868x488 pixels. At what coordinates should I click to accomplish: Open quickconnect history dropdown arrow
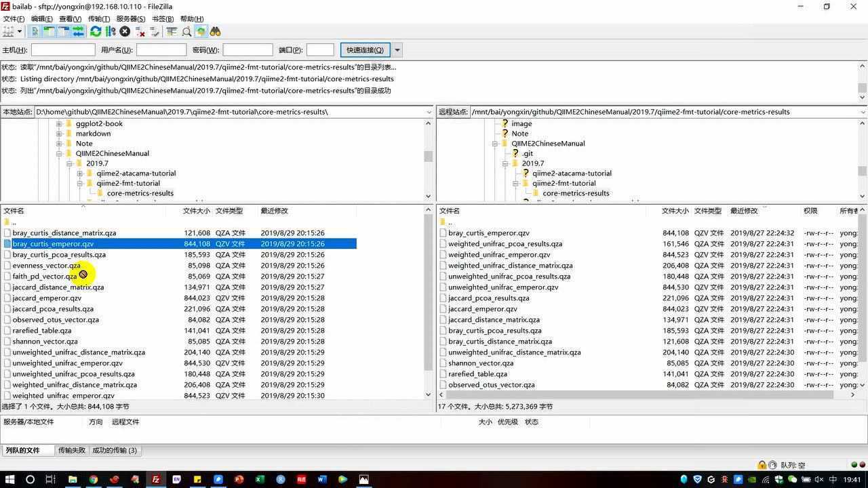[x=397, y=49]
